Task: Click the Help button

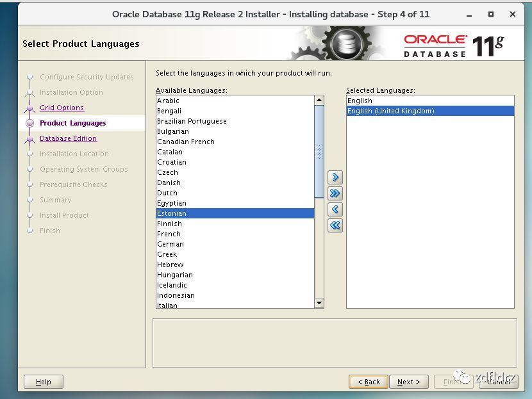Action: 44,382
